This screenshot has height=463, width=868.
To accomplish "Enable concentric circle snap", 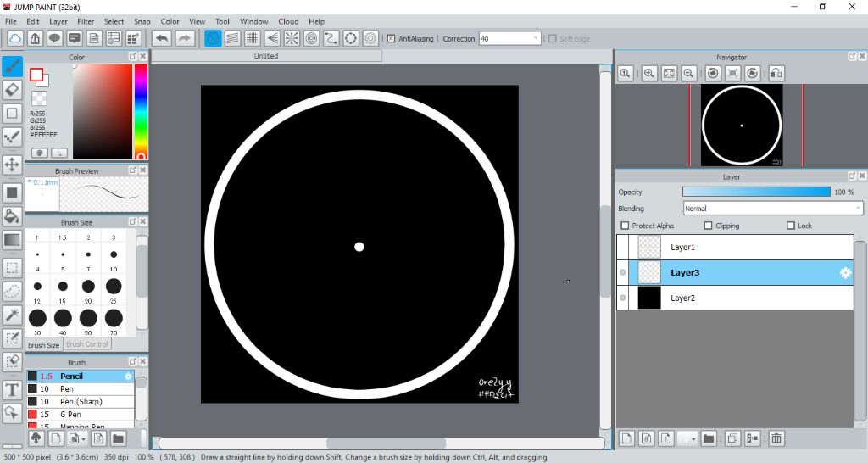I will (x=312, y=38).
